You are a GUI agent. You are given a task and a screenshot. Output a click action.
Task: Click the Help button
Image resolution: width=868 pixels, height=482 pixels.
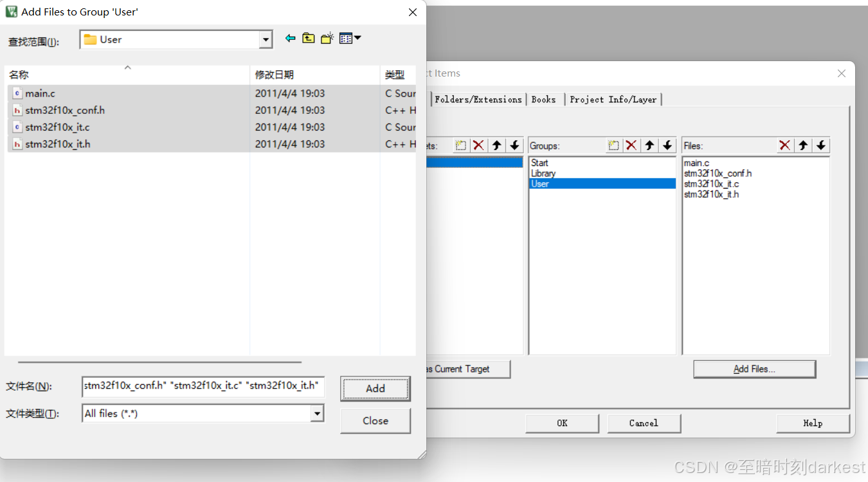pyautogui.click(x=813, y=423)
